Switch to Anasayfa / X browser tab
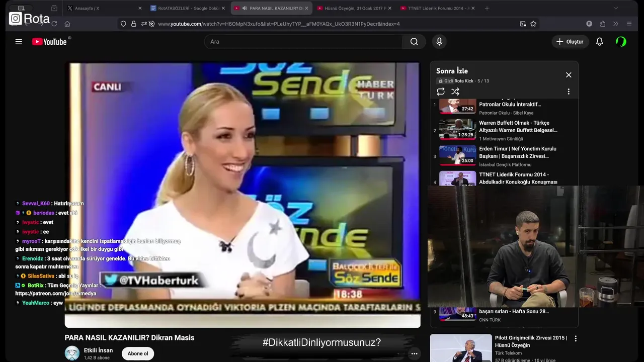This screenshot has width=644, height=362. pyautogui.click(x=104, y=8)
